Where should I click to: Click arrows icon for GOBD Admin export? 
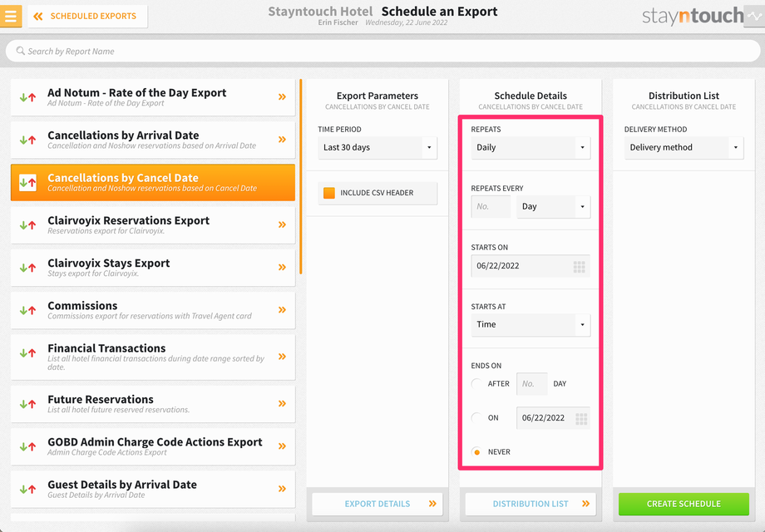(27, 446)
